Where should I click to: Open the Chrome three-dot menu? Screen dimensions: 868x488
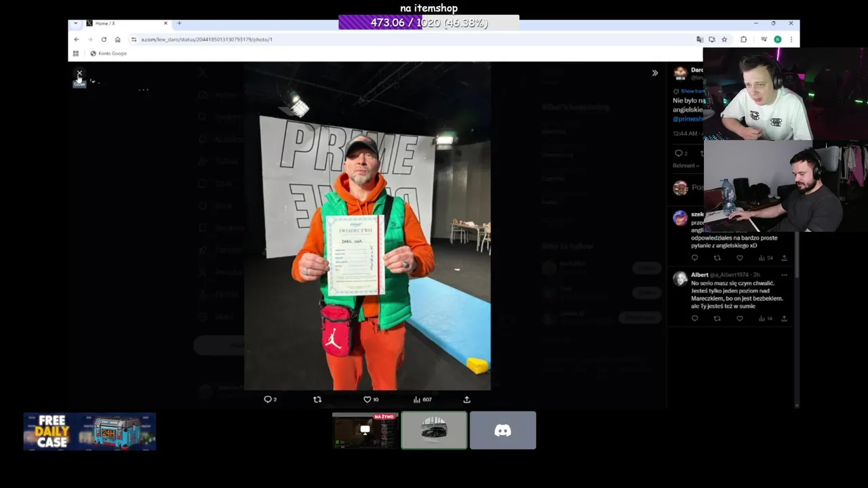click(x=791, y=39)
